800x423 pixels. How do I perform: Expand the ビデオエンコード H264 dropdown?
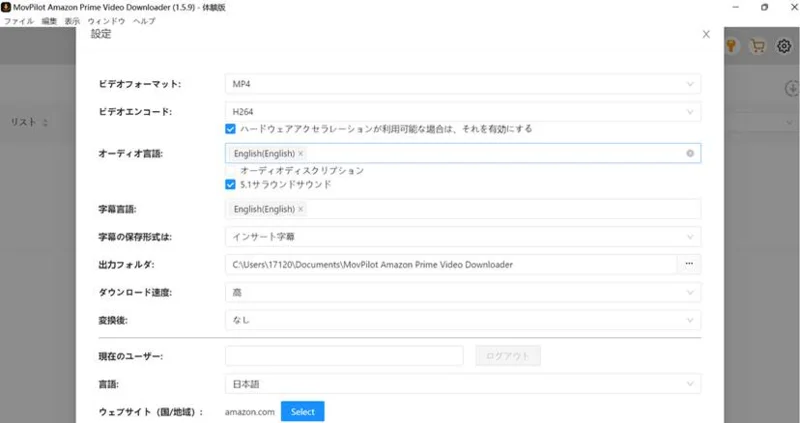(x=463, y=112)
